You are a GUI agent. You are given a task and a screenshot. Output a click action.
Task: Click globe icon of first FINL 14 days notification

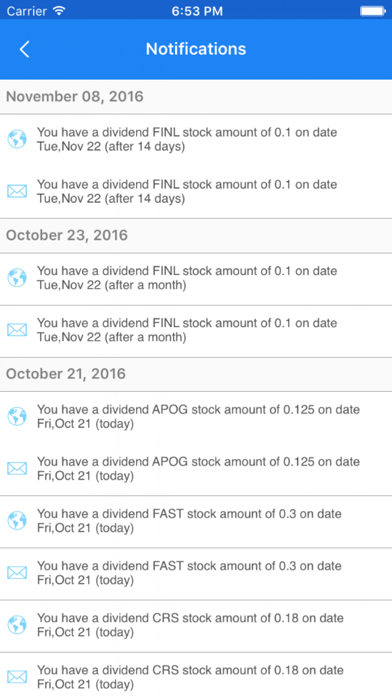(x=17, y=139)
